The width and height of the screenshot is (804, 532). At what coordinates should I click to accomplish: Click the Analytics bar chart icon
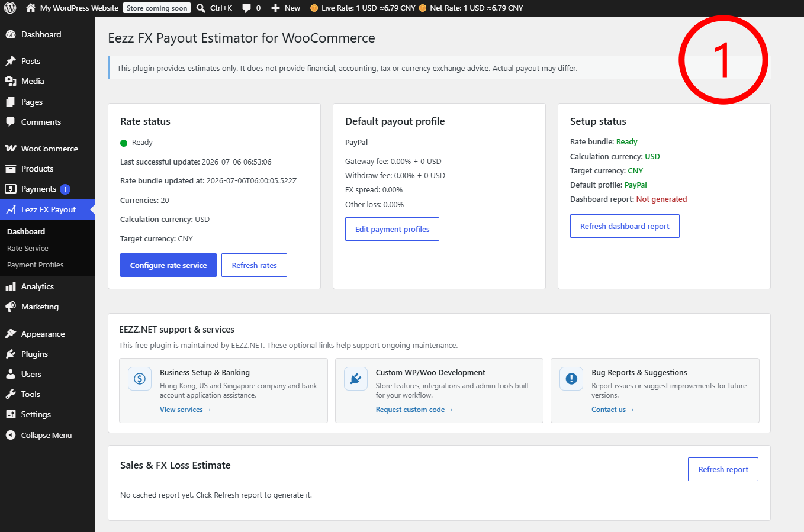click(x=11, y=286)
